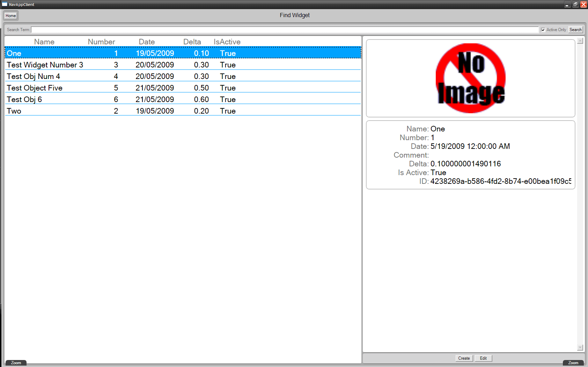Image resolution: width=588 pixels, height=367 pixels.
Task: Sort list by Date column header
Action: click(147, 42)
